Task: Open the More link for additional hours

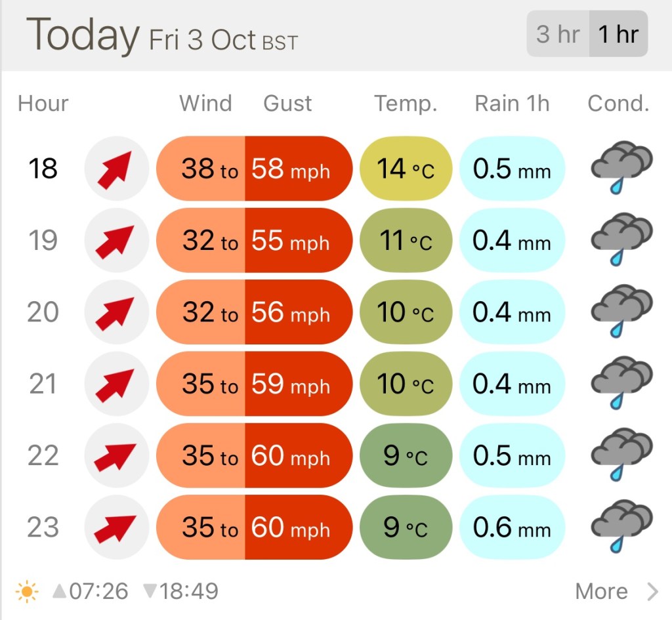Action: point(601,592)
